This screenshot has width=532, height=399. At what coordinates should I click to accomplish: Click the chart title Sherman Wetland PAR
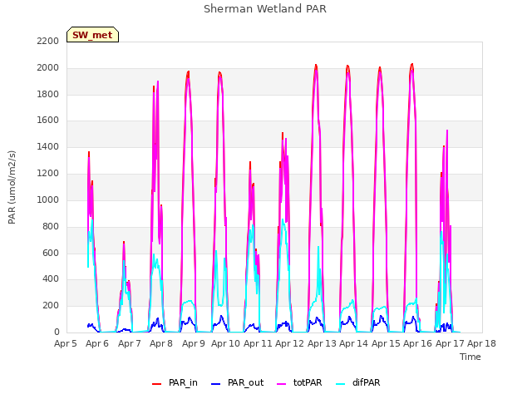pos(265,8)
